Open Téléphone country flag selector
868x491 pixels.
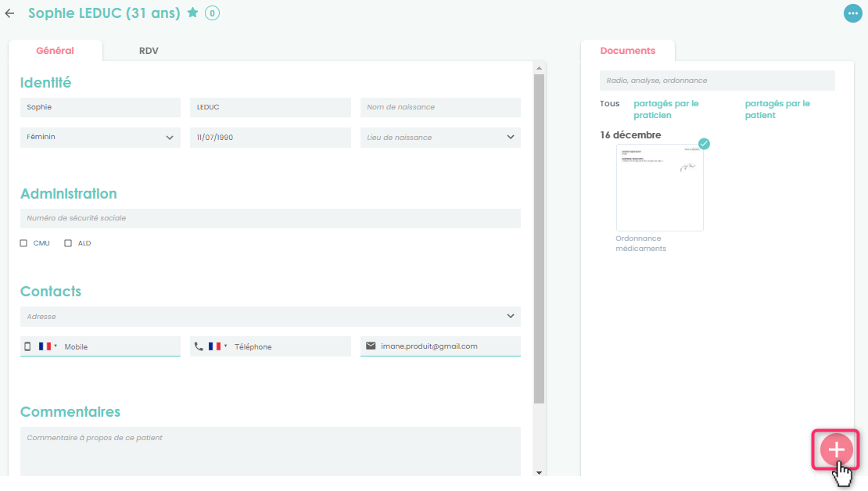[217, 346]
